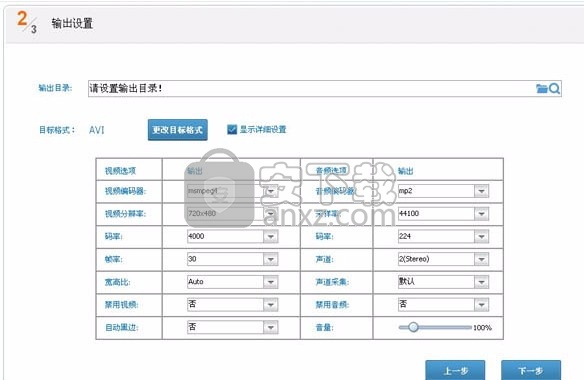Viewport: 584px width, 380px height.
Task: Open 自动黑边 dropdown
Action: coord(271,327)
